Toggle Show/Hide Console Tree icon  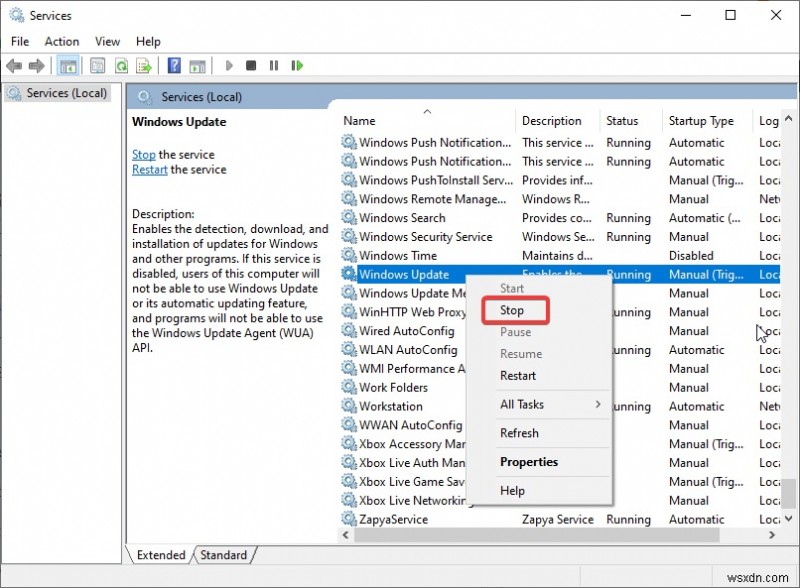point(68,66)
